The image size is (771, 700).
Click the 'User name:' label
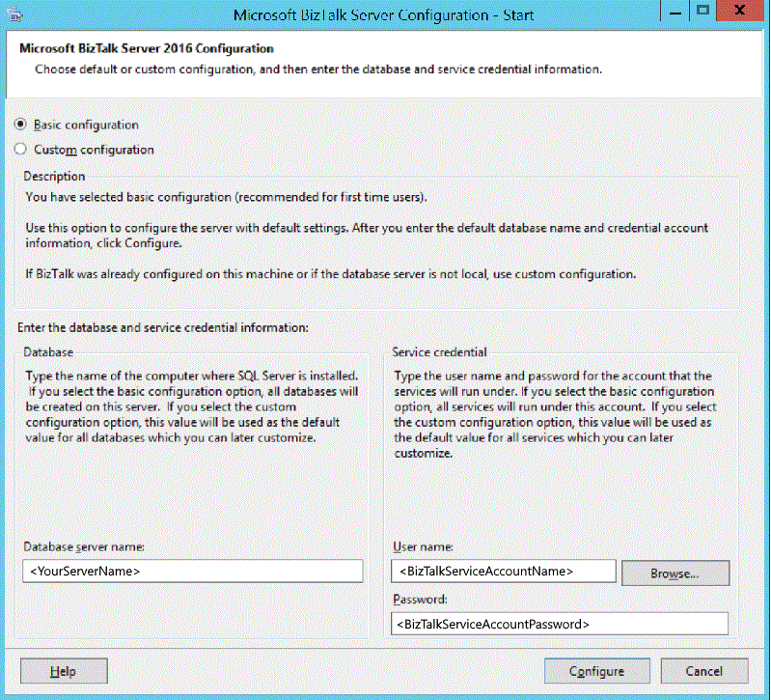(x=423, y=546)
